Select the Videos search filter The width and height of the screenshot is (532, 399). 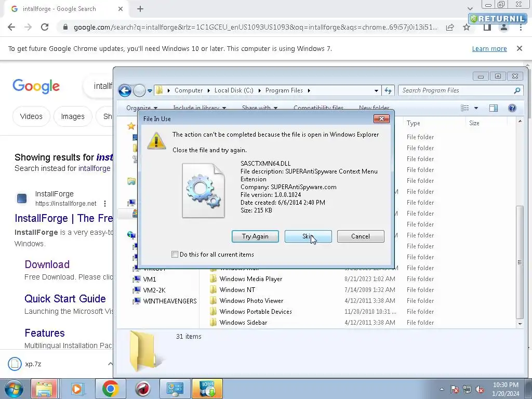coord(31,116)
